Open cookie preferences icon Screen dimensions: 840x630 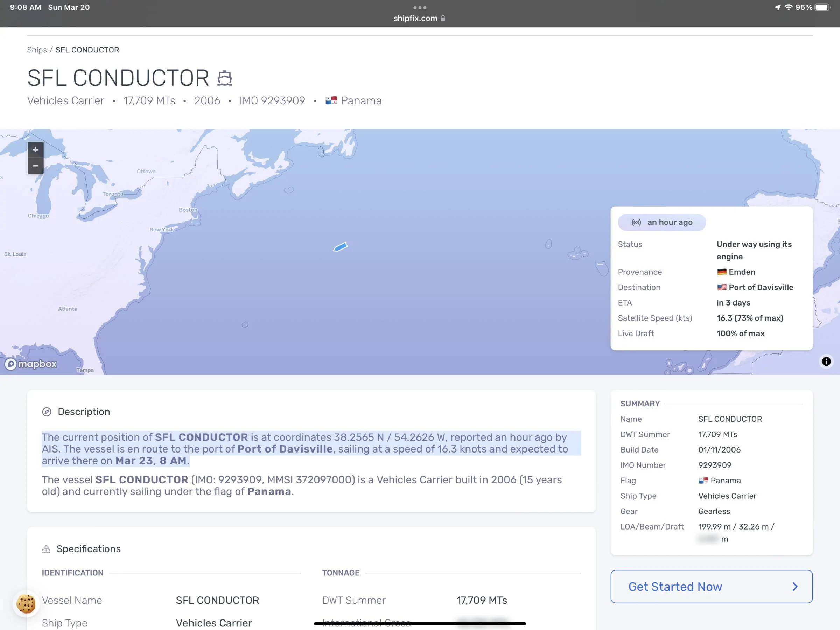[x=26, y=604]
